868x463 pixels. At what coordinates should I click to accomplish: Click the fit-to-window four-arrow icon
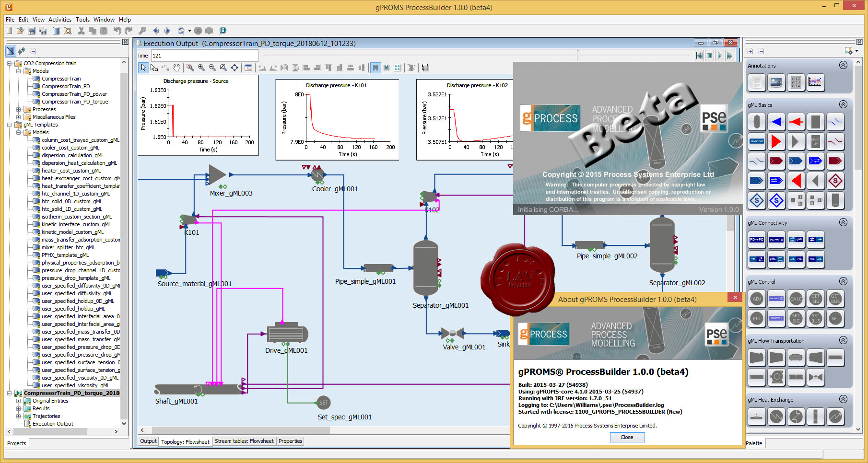tap(235, 68)
